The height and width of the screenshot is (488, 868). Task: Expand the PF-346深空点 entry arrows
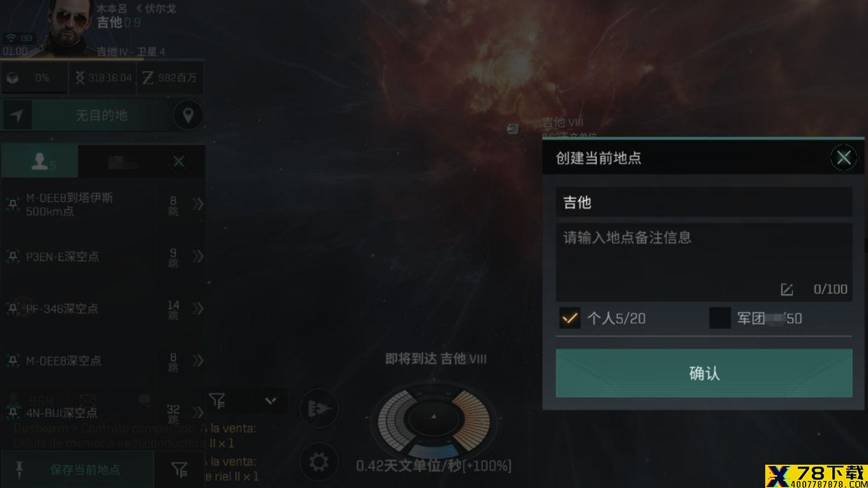[x=198, y=309]
